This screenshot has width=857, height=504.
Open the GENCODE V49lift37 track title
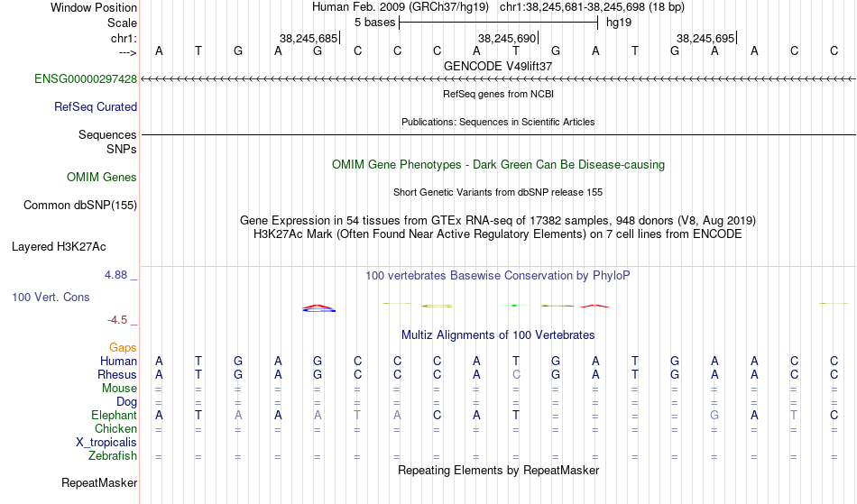click(498, 66)
